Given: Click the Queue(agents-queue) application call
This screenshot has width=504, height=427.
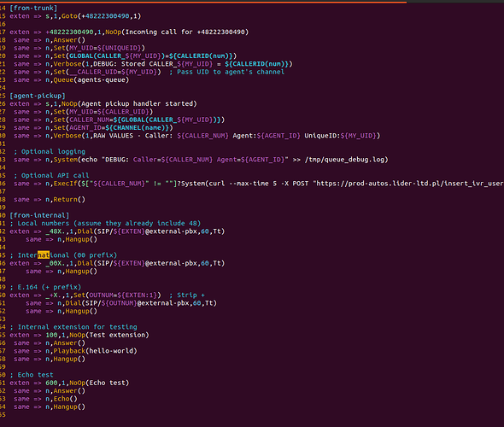Looking at the screenshot, I should 91,80.
